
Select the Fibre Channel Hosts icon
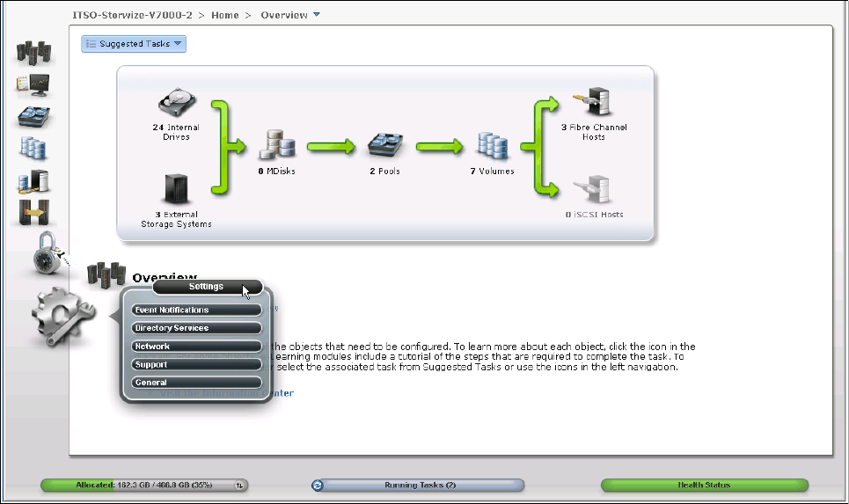589,104
